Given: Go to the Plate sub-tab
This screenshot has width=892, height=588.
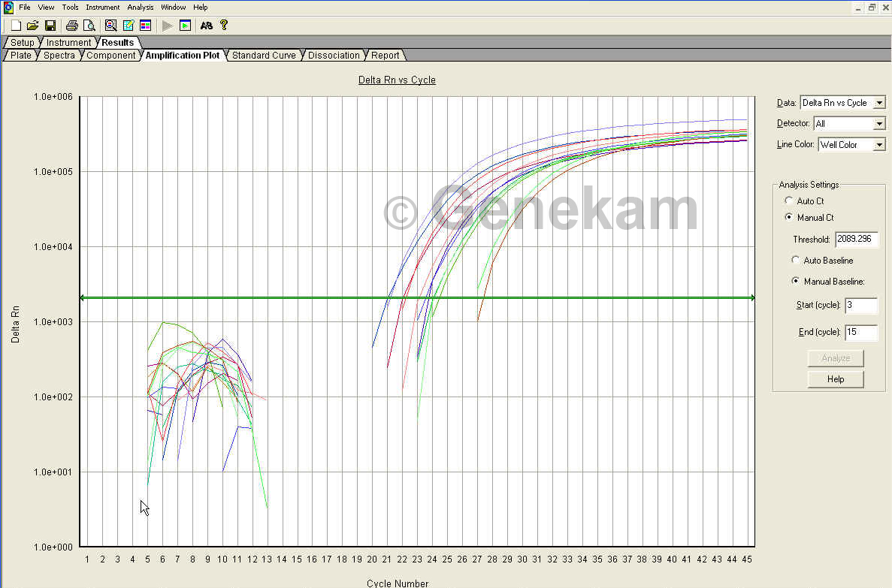Looking at the screenshot, I should coord(21,55).
